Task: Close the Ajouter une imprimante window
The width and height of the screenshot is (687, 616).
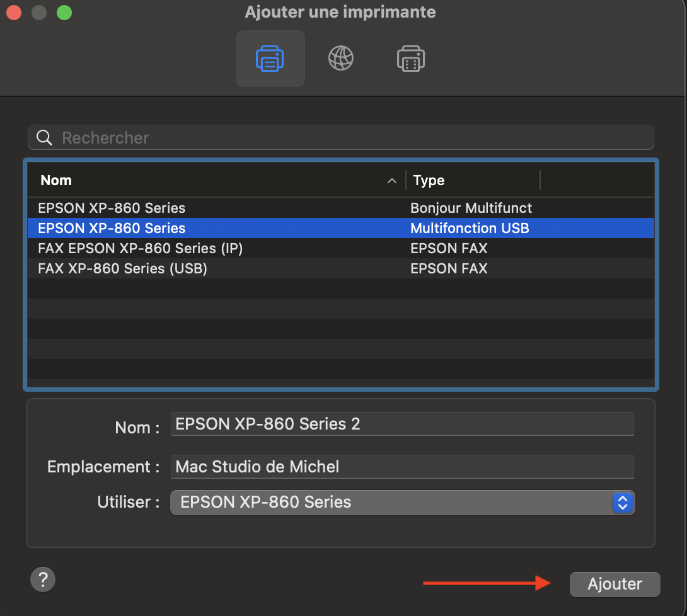Action: 14,13
